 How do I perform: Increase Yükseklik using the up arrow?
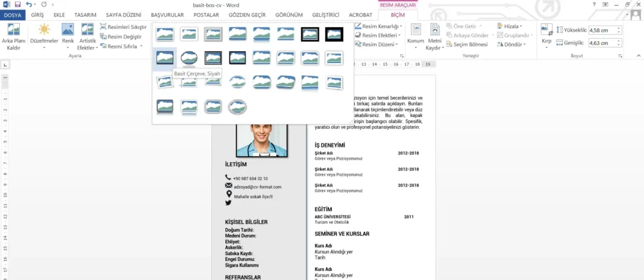[619, 28]
